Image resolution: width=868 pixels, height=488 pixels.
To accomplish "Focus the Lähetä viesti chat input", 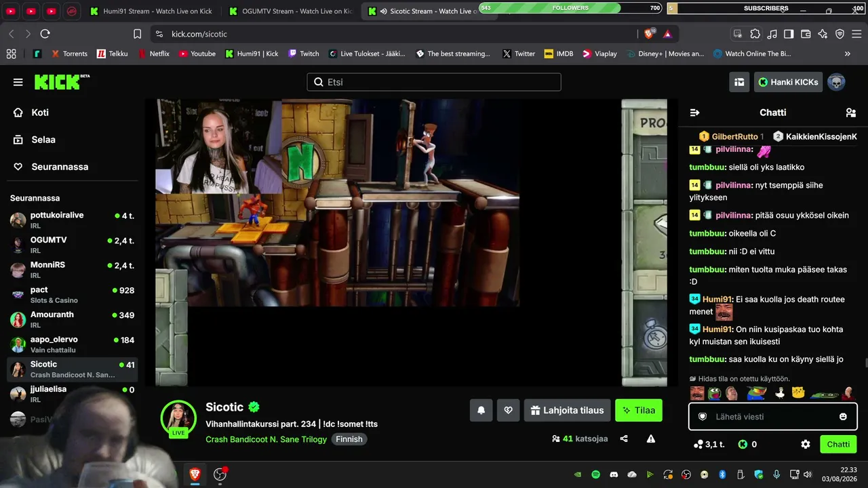I will [x=773, y=416].
